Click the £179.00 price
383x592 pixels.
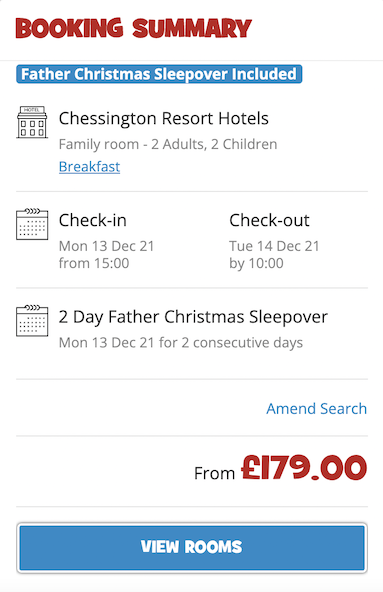[x=304, y=468]
